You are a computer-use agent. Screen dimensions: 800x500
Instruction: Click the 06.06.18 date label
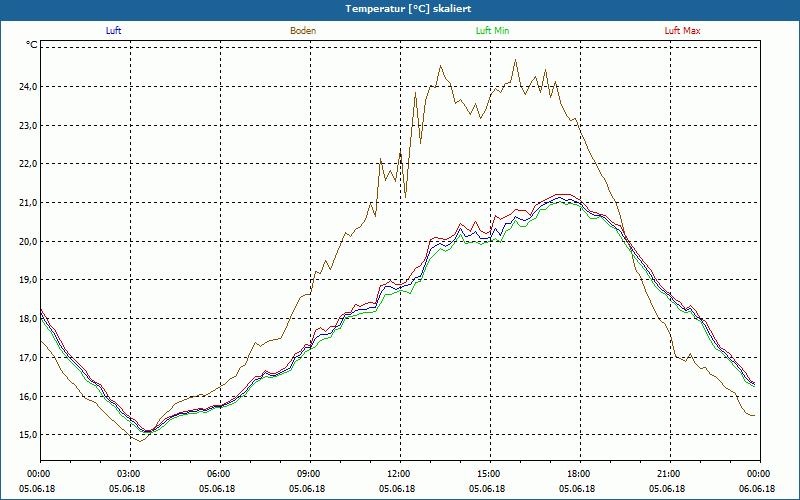point(757,489)
